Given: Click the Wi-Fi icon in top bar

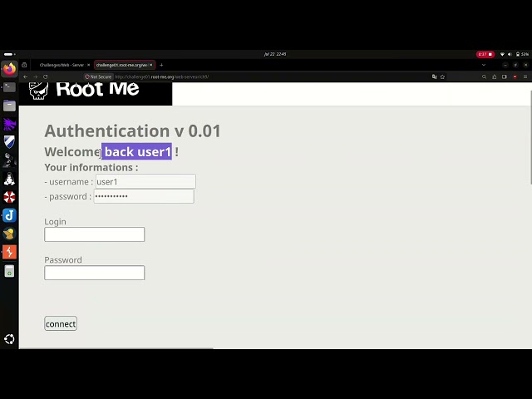Looking at the screenshot, I should 502,54.
